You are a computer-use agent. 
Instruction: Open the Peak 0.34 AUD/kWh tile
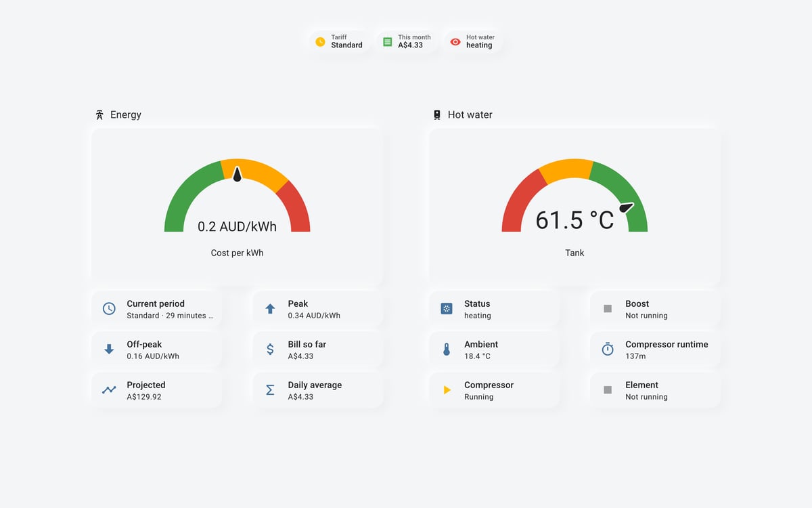coord(317,309)
